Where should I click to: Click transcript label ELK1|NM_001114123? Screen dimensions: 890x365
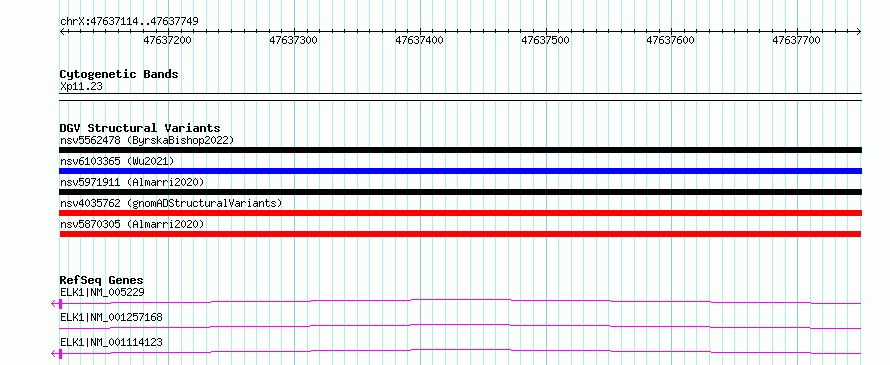111,342
